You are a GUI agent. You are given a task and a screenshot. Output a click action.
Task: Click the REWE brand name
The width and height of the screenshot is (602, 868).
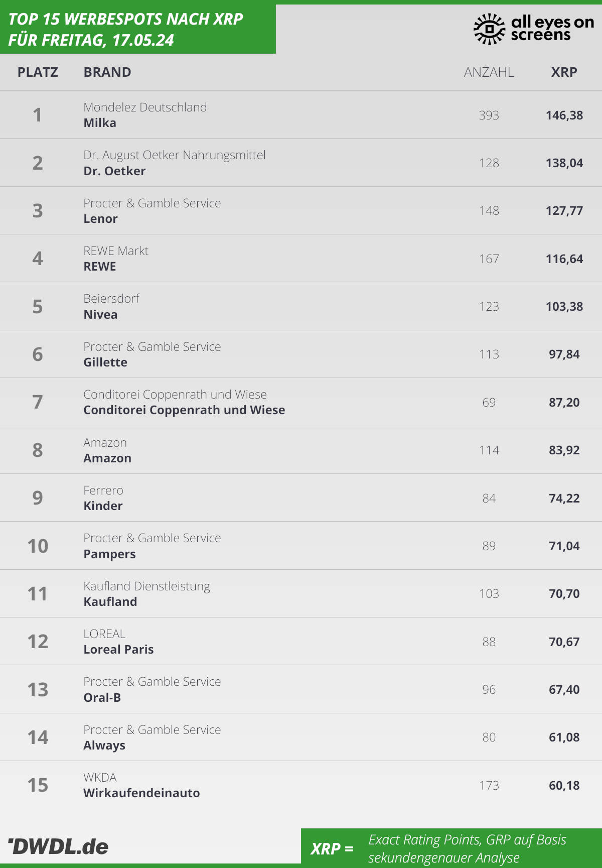coord(100,267)
